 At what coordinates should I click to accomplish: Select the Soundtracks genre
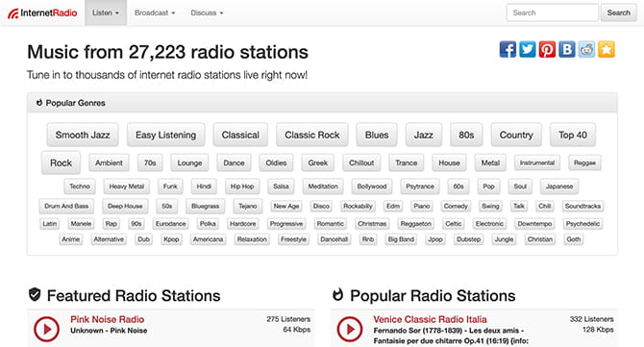582,206
